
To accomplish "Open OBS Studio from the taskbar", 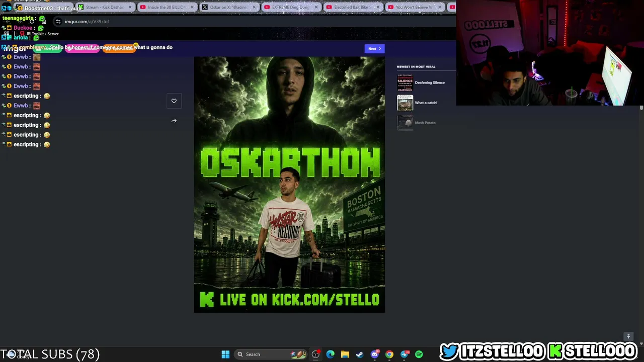I will pos(315,354).
